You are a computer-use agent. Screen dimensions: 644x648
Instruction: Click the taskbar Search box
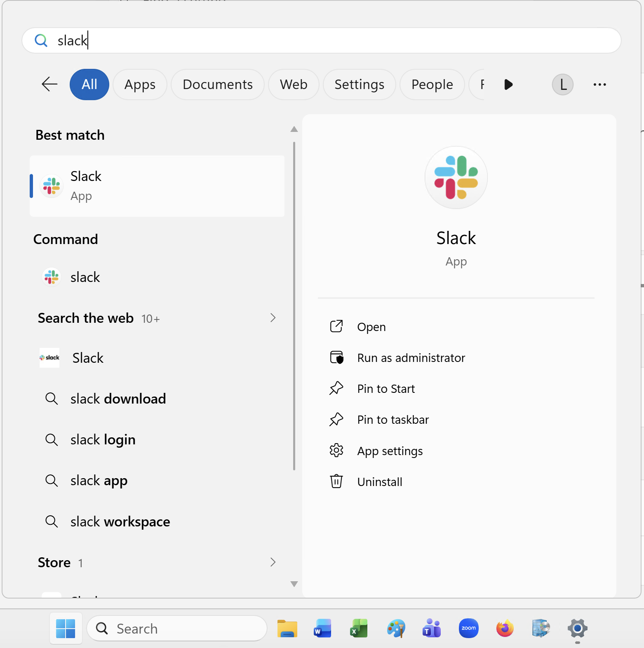[177, 629]
